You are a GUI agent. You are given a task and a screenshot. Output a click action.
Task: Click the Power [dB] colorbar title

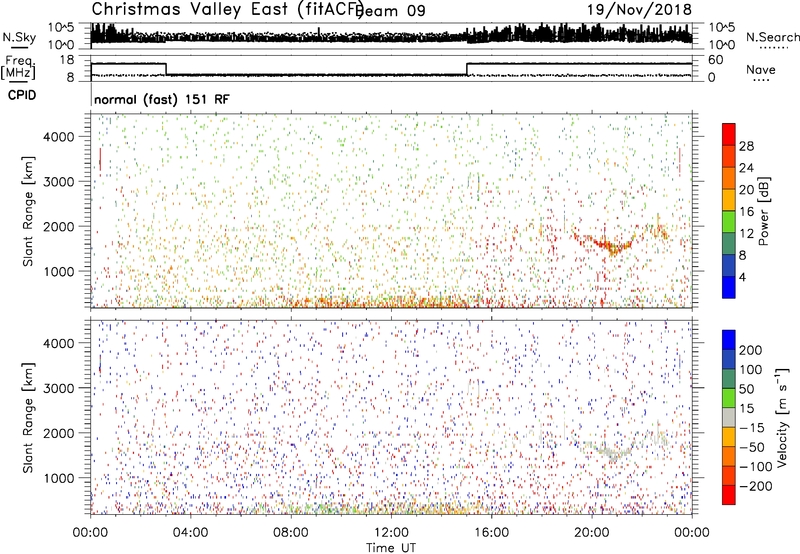pos(764,211)
